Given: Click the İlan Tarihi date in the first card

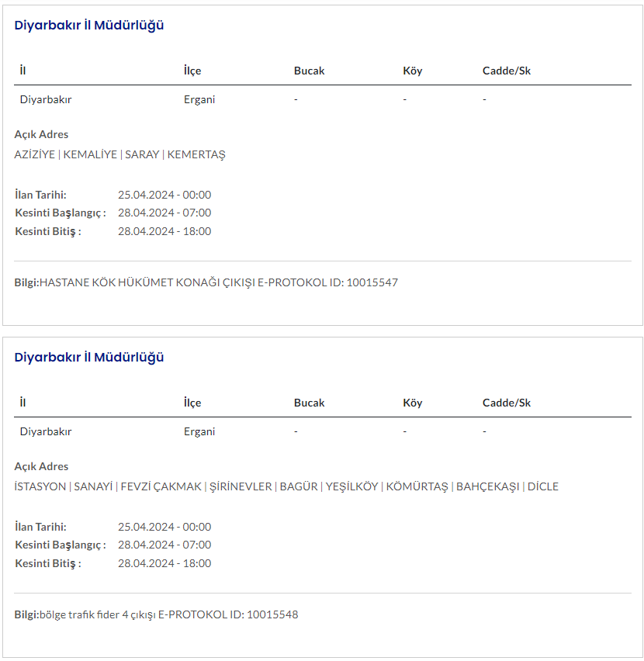Looking at the screenshot, I should 164,195.
